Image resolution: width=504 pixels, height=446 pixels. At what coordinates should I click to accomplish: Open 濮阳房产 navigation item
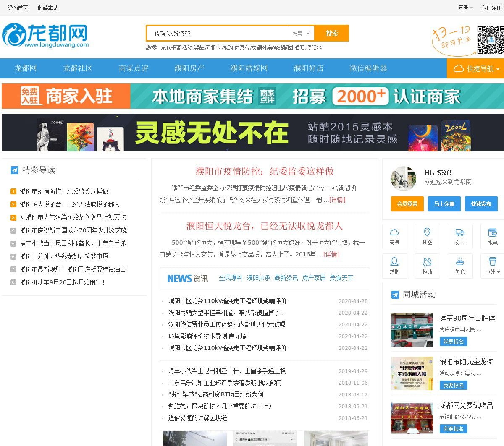(x=189, y=68)
